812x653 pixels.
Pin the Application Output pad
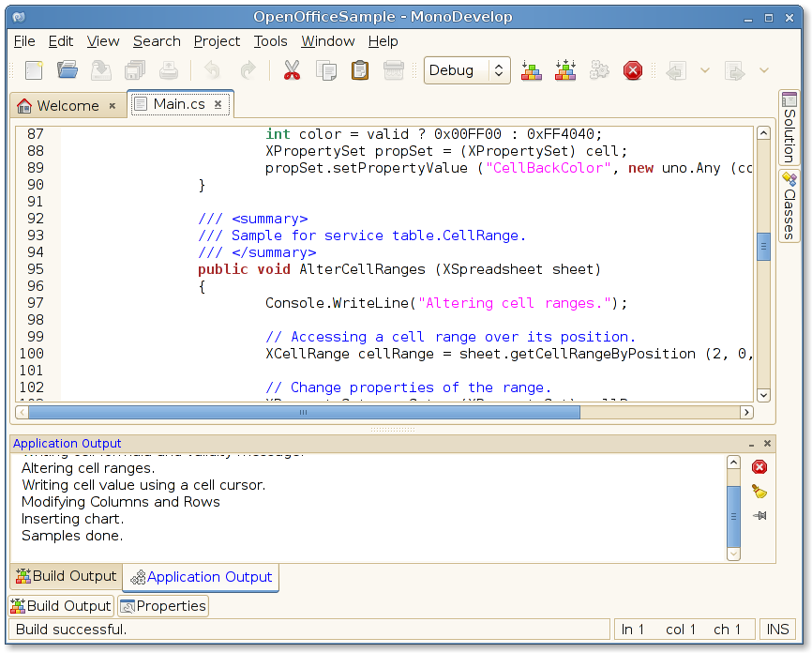pyautogui.click(x=759, y=516)
